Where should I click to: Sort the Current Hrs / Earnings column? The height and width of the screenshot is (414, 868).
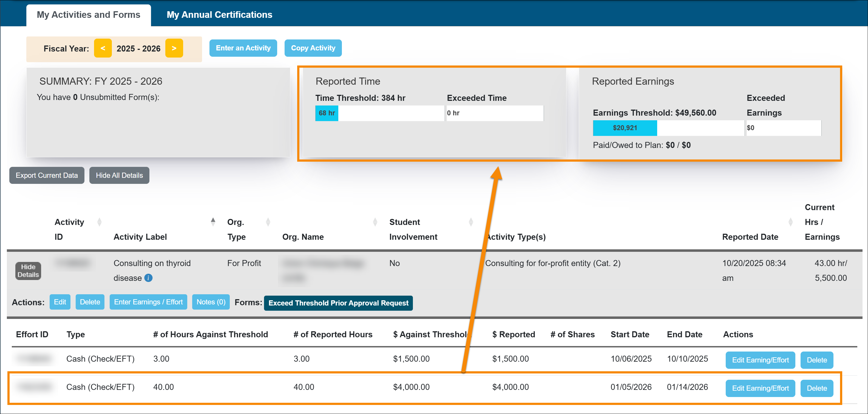coord(791,222)
